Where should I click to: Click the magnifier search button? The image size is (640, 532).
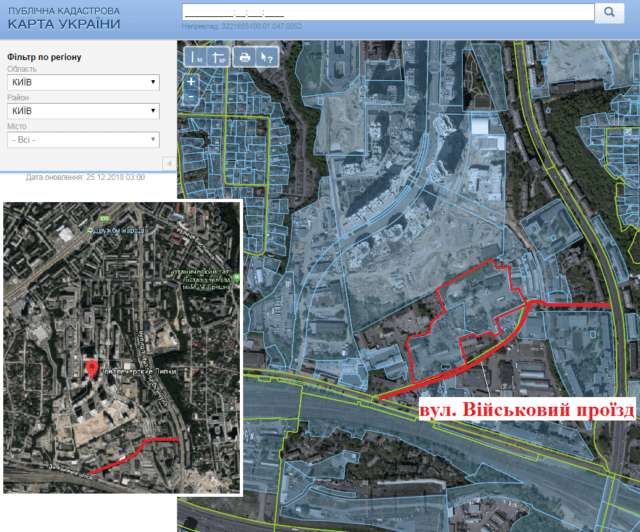608,12
